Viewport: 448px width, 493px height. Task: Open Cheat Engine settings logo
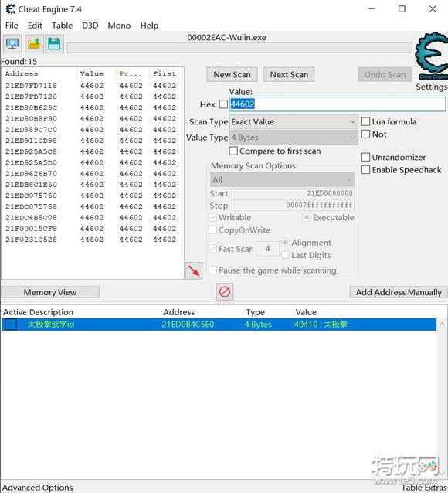(x=433, y=56)
